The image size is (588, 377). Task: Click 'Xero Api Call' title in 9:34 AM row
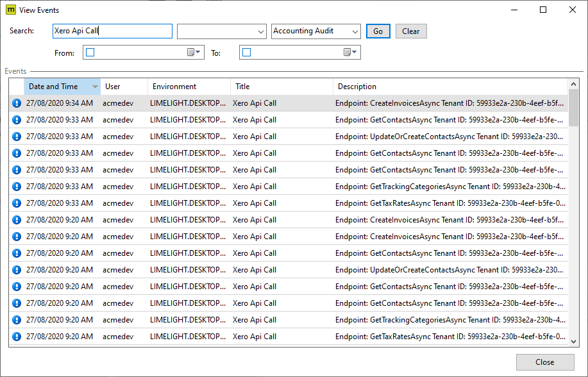255,103
